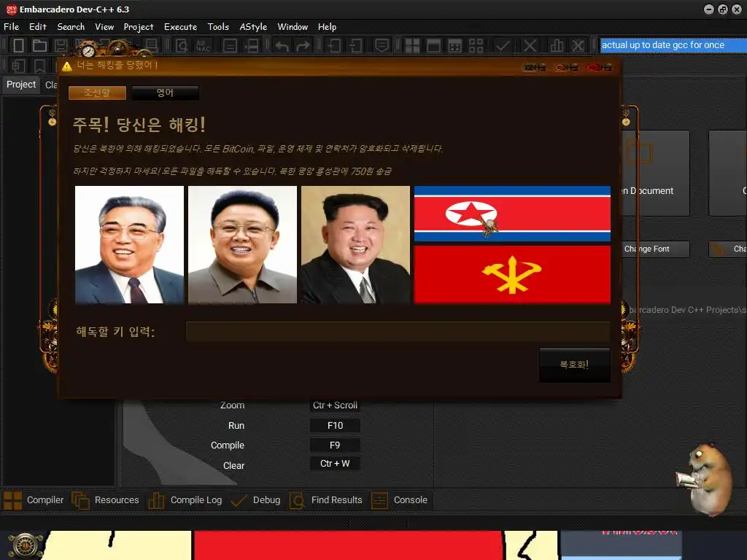Click the Delete profiling information toolbar icon
The height and width of the screenshot is (560, 747).
(578, 46)
